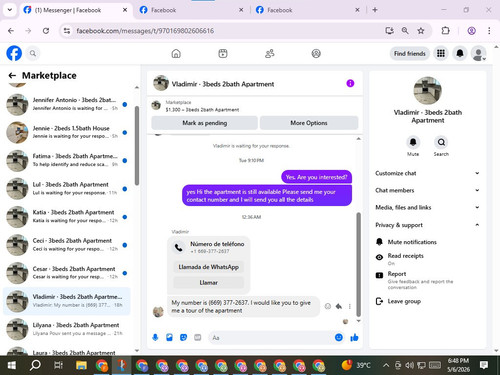Image resolution: width=500 pixels, height=375 pixels.
Task: Open the Groups icon in top nav
Action: point(316,53)
